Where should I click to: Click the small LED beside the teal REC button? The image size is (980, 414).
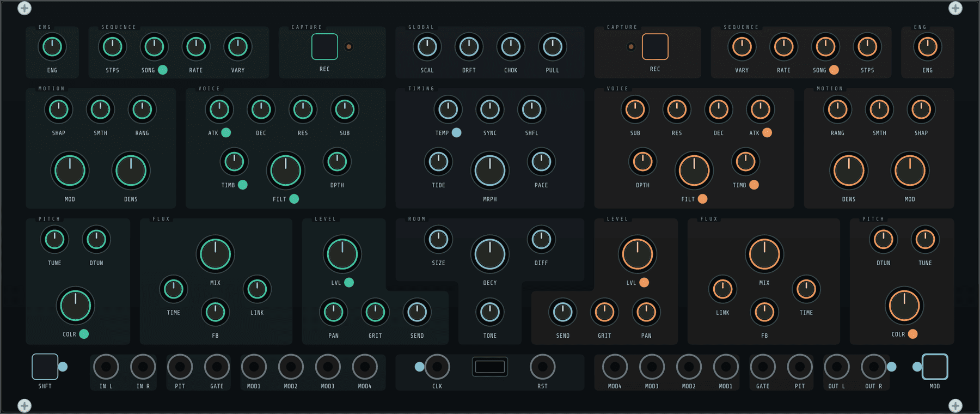click(349, 47)
